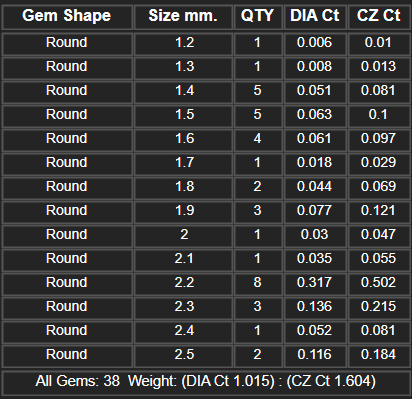Click the DIA Ct value 0.136
Viewport: 412px width, 399px height.
click(315, 307)
